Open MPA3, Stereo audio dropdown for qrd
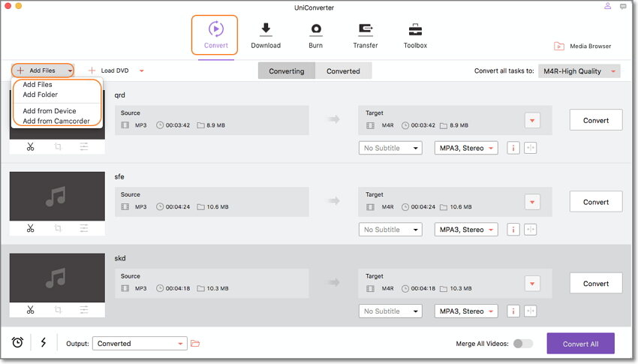Viewport: 638px width, 364px height. (466, 148)
